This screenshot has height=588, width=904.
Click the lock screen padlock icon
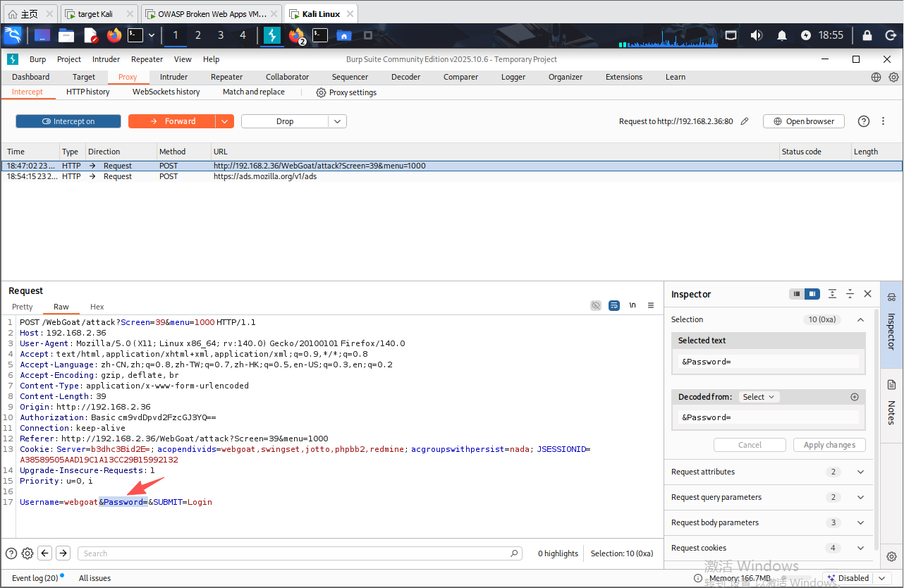[867, 35]
